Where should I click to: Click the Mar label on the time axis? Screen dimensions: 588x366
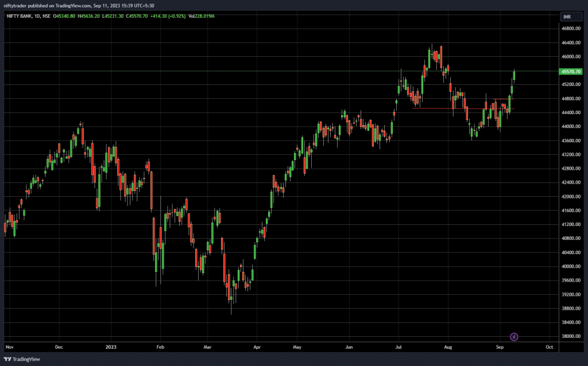[x=207, y=347]
